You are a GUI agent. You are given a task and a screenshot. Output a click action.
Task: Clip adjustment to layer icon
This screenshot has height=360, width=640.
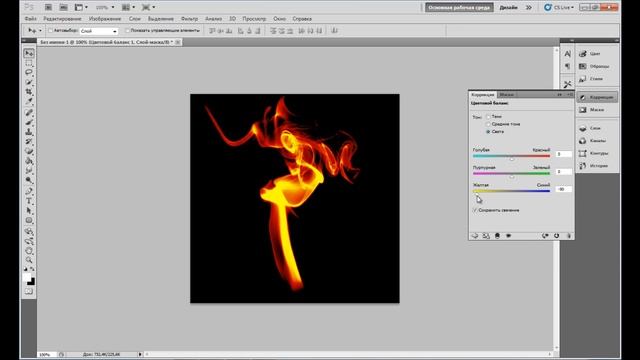click(x=497, y=236)
